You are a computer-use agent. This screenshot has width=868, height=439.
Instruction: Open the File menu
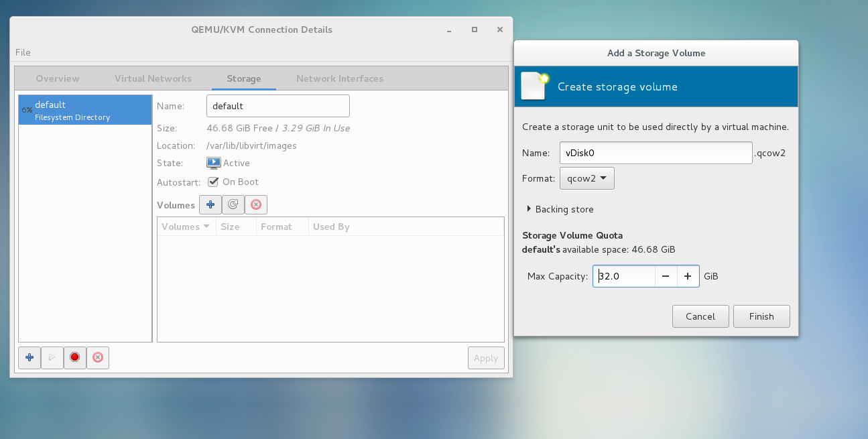coord(23,52)
